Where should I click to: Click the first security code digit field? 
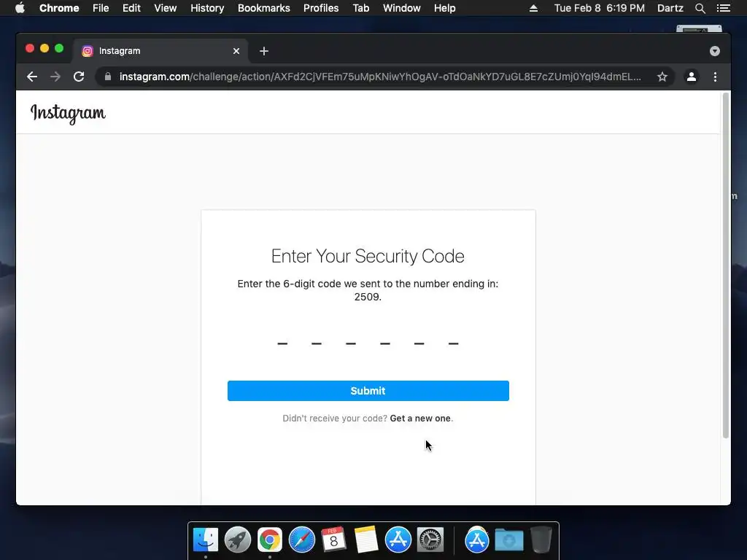(282, 342)
